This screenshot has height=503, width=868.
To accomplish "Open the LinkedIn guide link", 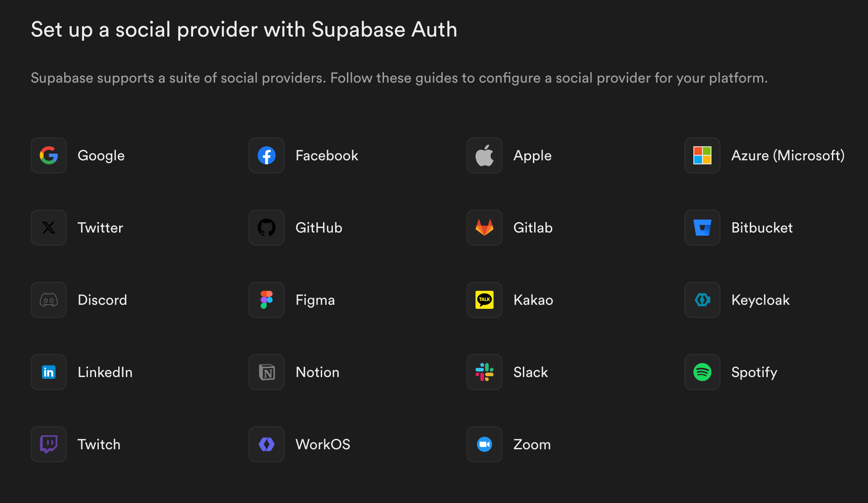I will pos(105,372).
